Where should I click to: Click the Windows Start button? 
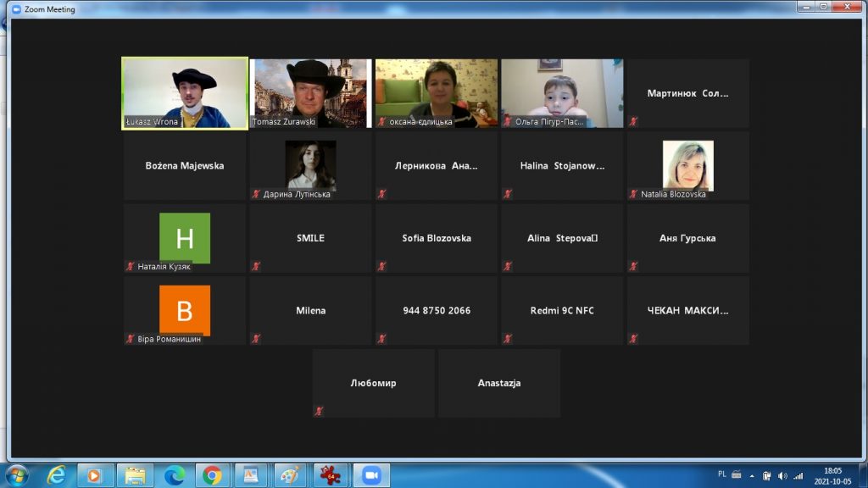coord(16,475)
